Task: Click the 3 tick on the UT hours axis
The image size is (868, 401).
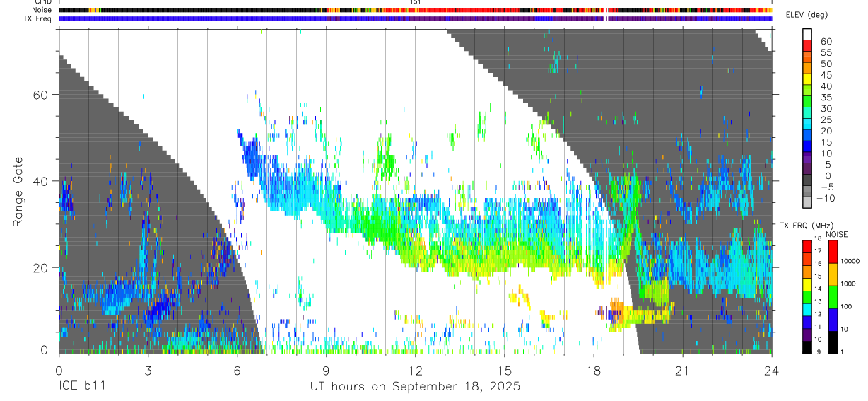Action: 148,371
